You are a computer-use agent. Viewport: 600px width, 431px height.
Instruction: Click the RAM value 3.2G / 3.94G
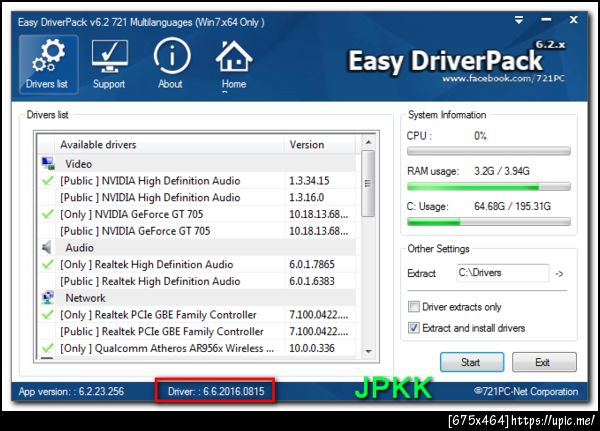point(502,171)
